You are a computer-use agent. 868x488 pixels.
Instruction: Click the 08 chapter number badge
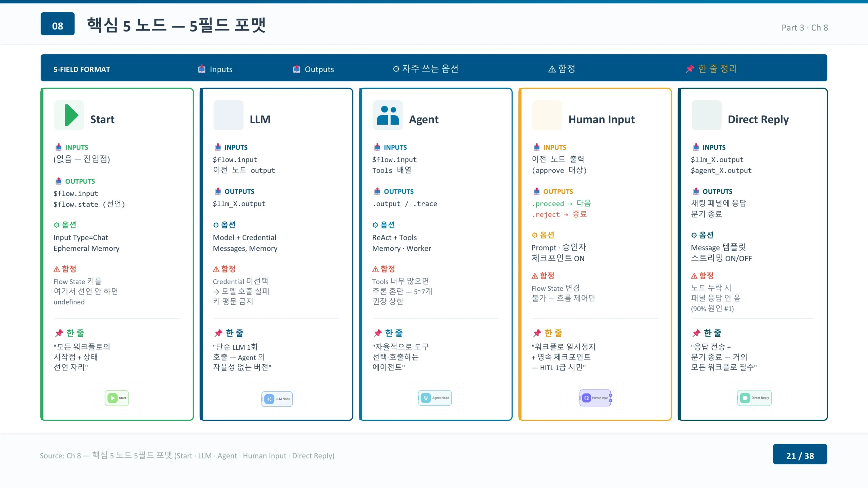click(58, 24)
